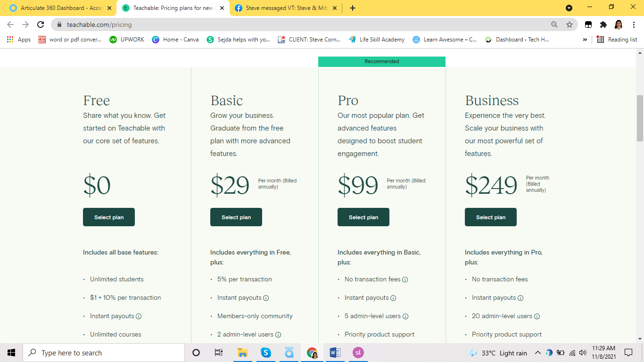Image resolution: width=644 pixels, height=362 pixels.
Task: Open the Dashboard ‹ Tech H... bookmark
Action: tap(517, 40)
